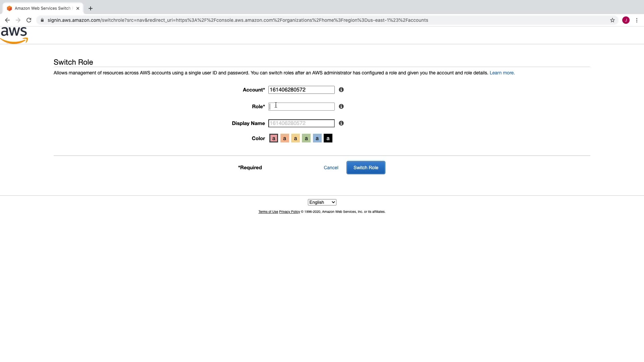644x362 pixels.
Task: Focus the Display Name input field
Action: tap(301, 123)
